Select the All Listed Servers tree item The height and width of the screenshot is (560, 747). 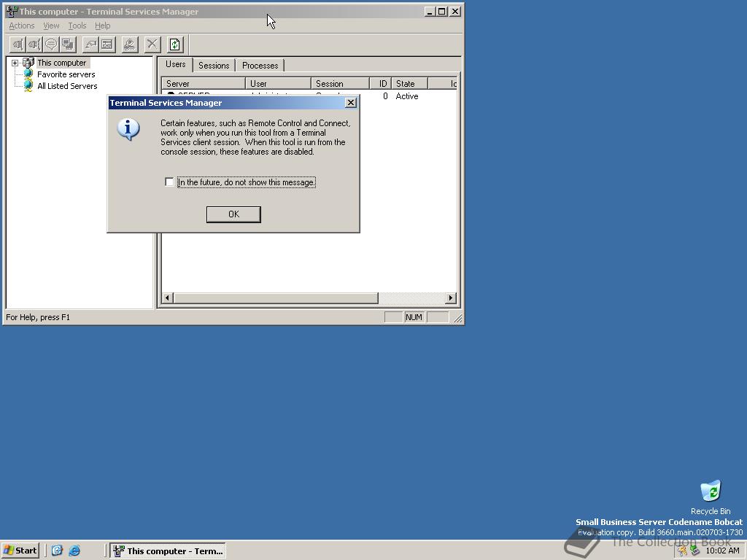tap(67, 86)
